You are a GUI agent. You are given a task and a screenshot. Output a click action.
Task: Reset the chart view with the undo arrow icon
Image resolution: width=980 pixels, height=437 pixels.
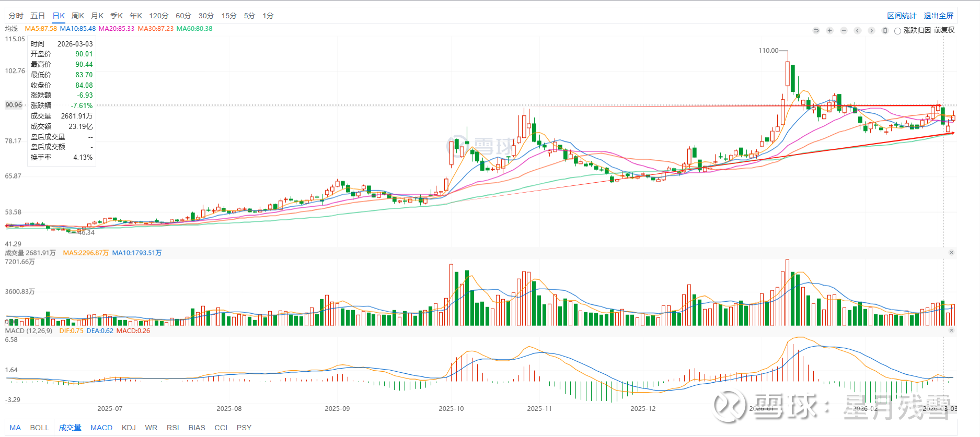click(x=816, y=30)
